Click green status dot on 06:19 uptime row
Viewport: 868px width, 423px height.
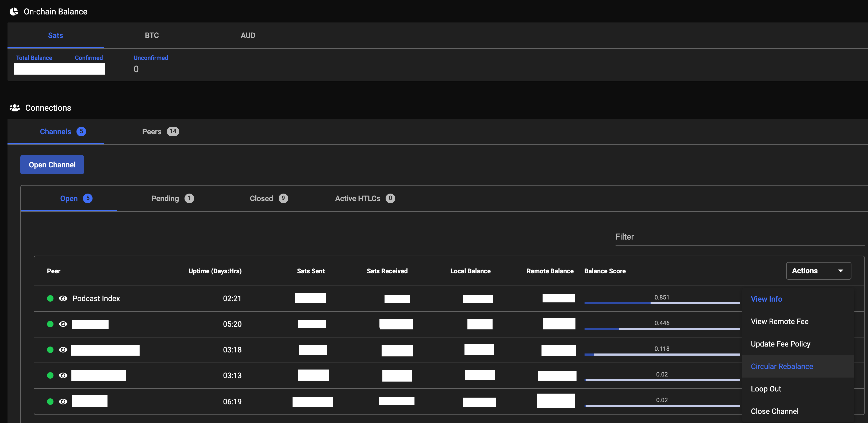(x=50, y=401)
